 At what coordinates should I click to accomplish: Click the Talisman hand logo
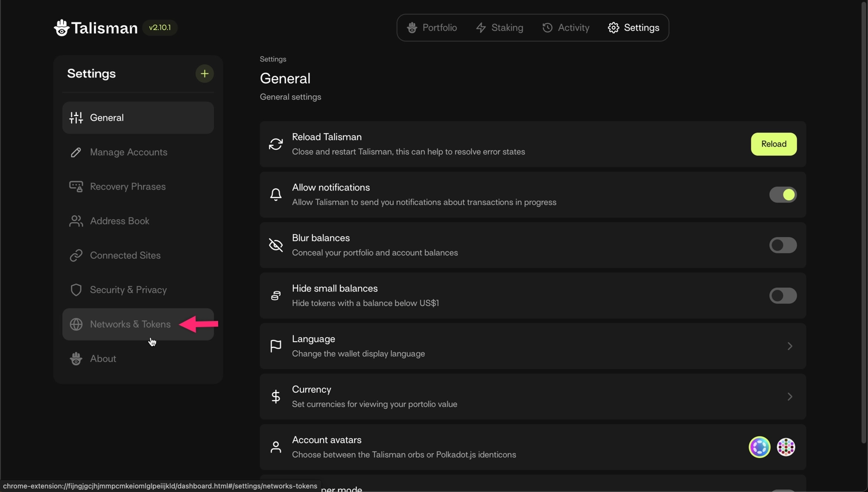coord(61,28)
